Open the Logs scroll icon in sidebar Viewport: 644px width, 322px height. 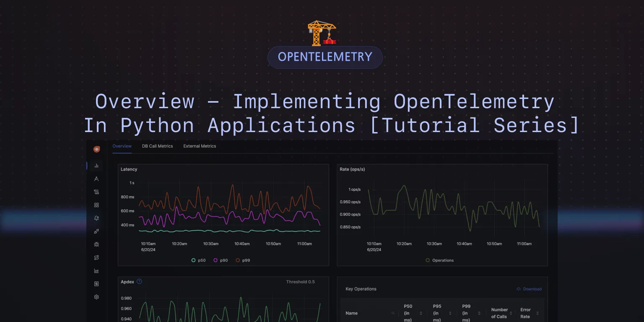[x=96, y=192]
